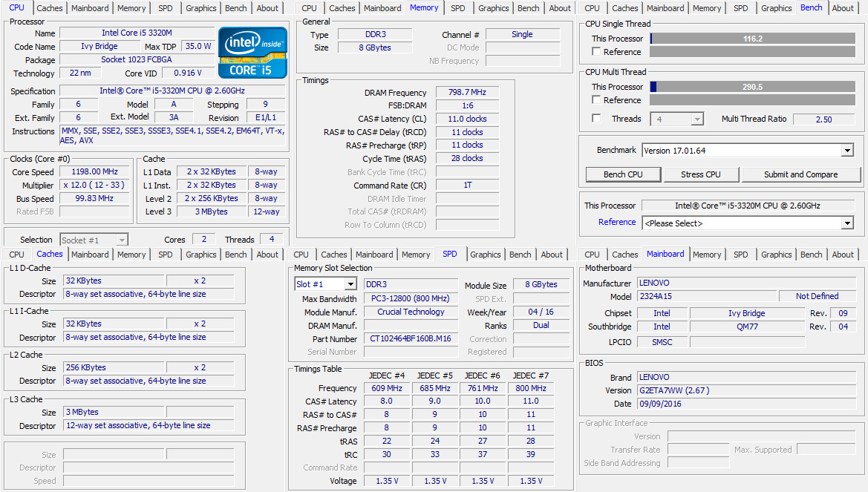
Task: Click the Cycle Time value '28 clocks'
Action: click(x=467, y=158)
